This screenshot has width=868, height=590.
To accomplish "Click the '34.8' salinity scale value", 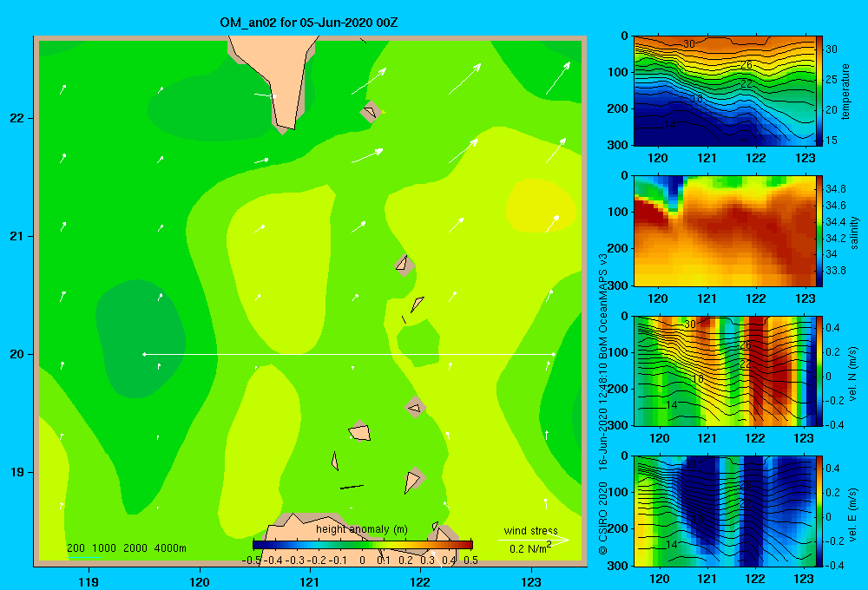I will click(x=835, y=189).
